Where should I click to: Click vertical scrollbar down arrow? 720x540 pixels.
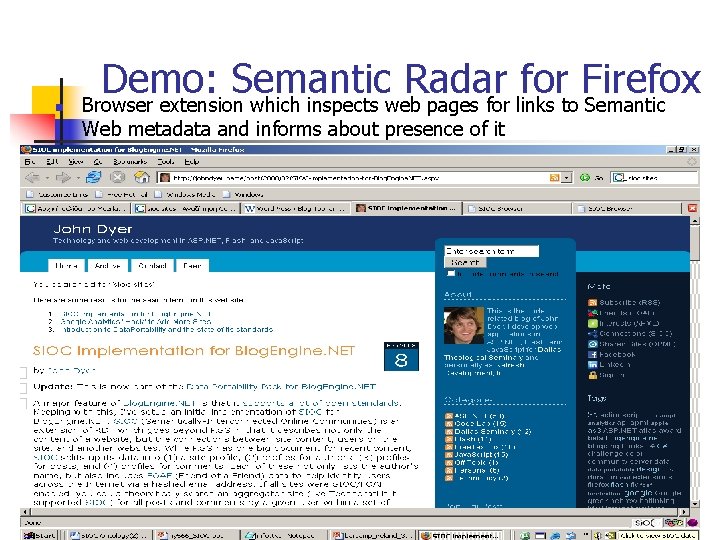pos(695,503)
